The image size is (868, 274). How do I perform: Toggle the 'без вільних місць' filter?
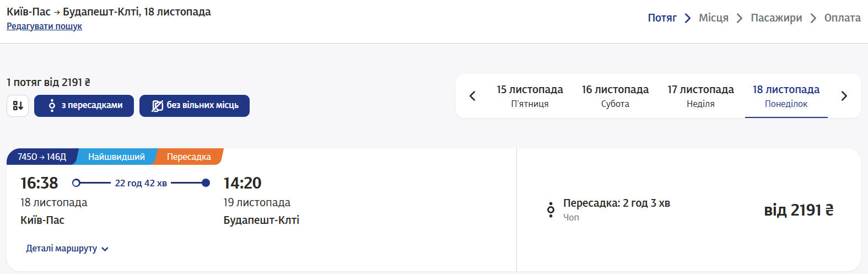click(x=195, y=105)
